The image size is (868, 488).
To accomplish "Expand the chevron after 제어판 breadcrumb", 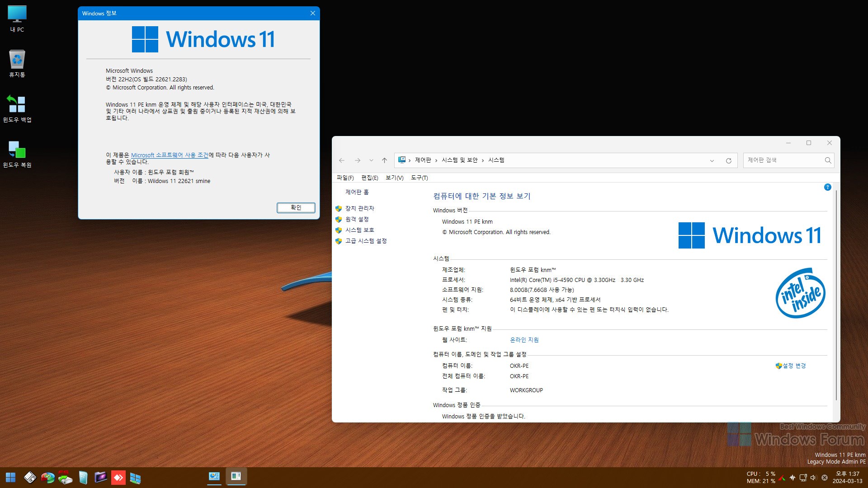I will 436,160.
